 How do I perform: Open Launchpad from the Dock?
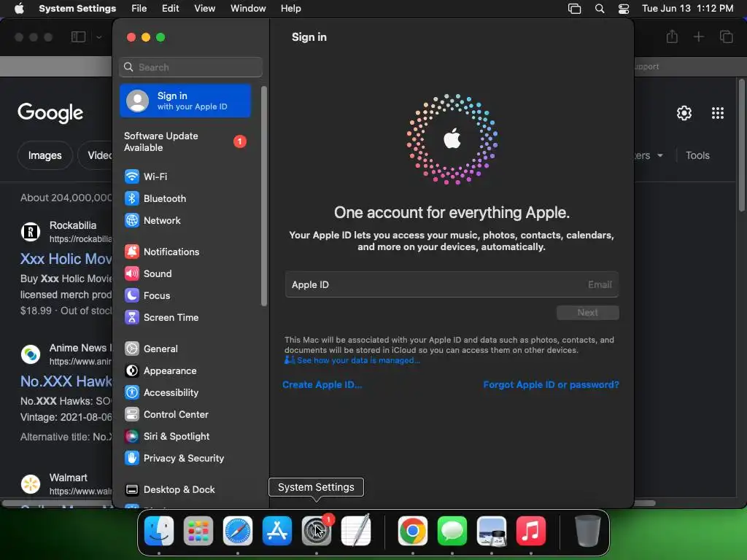[x=198, y=531]
